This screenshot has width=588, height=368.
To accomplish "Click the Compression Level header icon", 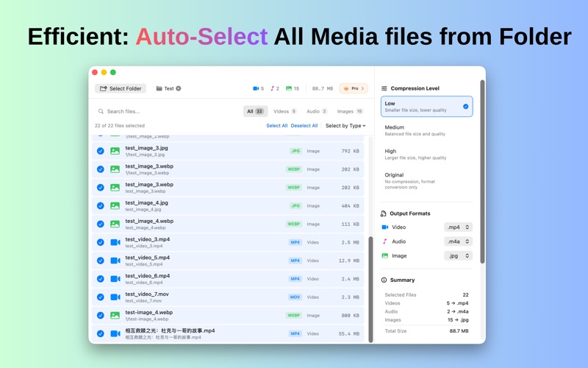I will pos(384,88).
